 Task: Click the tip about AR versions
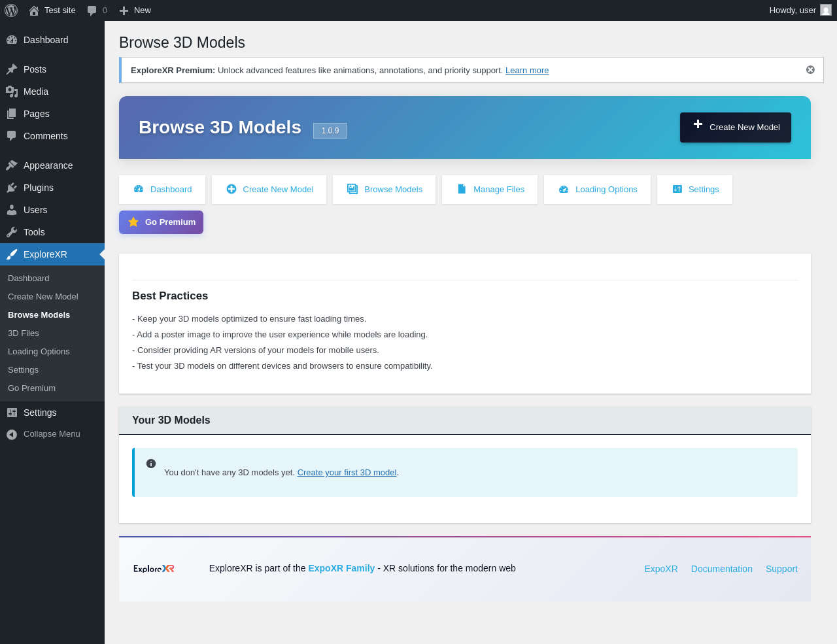256,350
